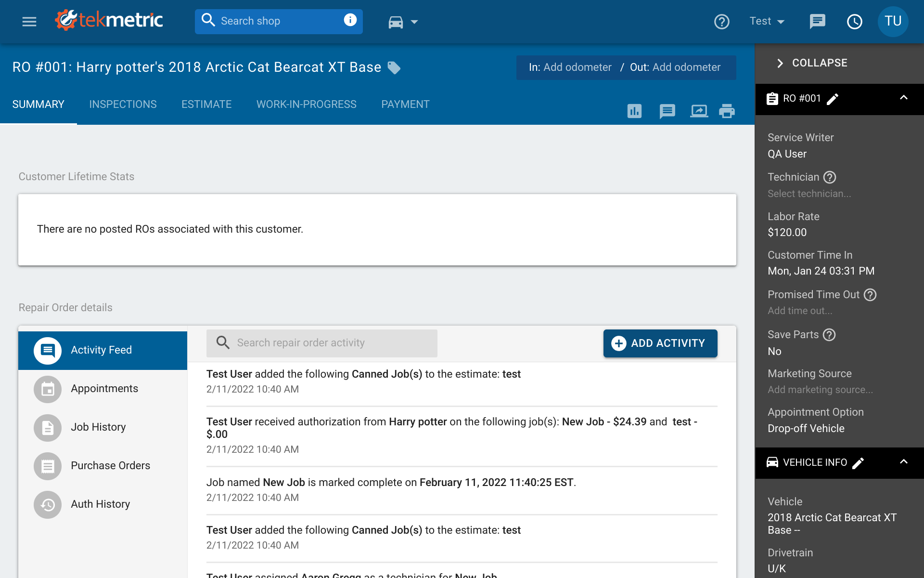
Task: Open the help question mark icon
Action: [721, 21]
